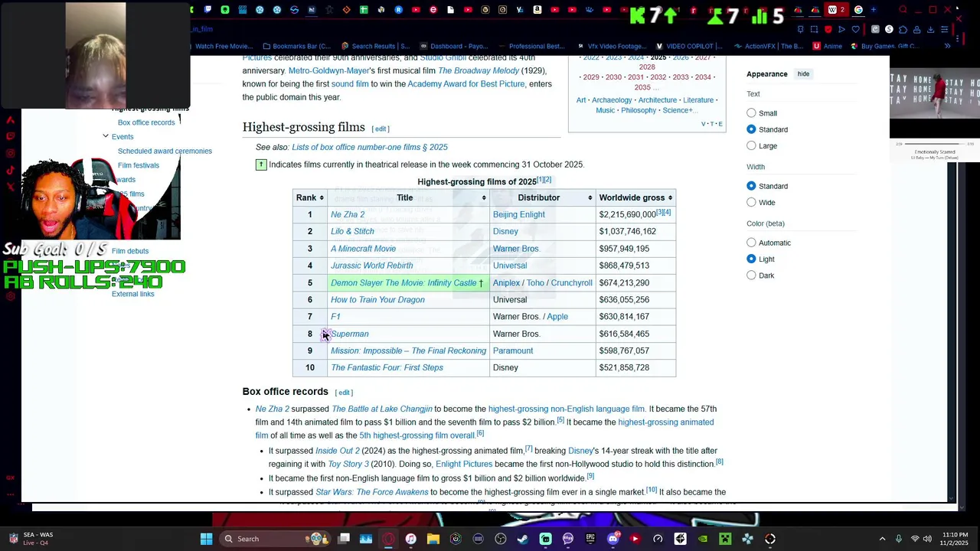Open the browser downloads icon
Viewport: 980px width, 551px height.
(931, 29)
